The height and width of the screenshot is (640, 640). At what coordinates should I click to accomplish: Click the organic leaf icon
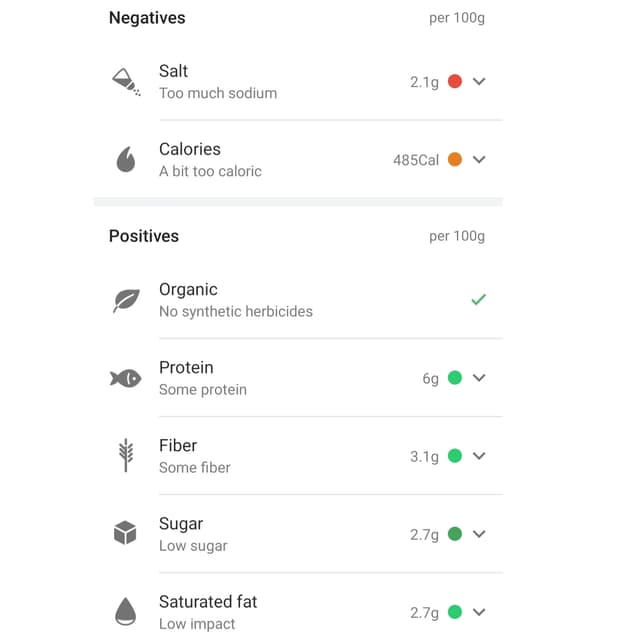[x=126, y=300]
